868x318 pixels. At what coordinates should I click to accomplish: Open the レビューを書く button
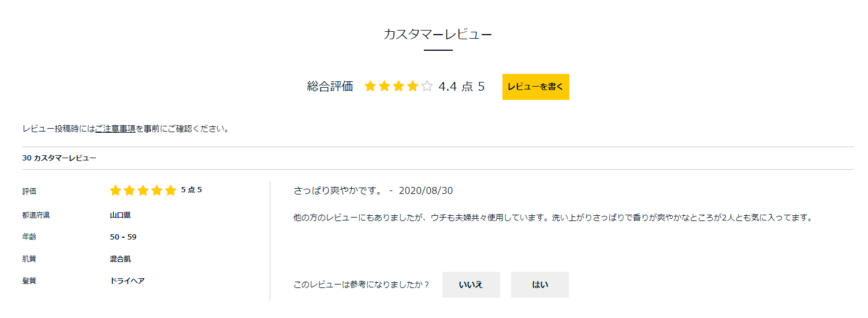point(536,87)
